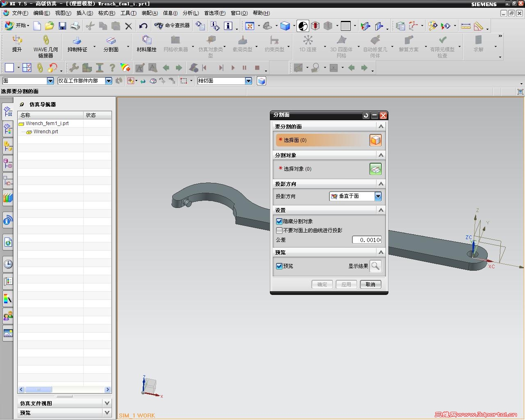Open the 投影方向 dropdown

coord(378,196)
